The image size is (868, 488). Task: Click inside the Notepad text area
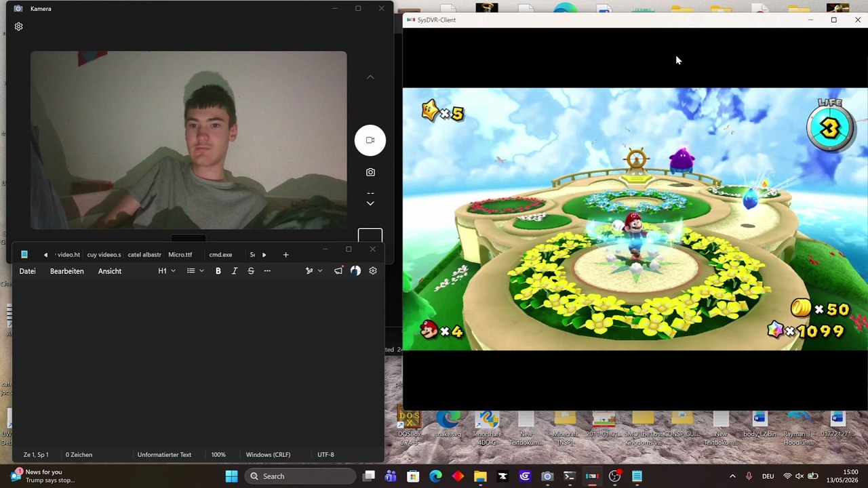click(198, 365)
